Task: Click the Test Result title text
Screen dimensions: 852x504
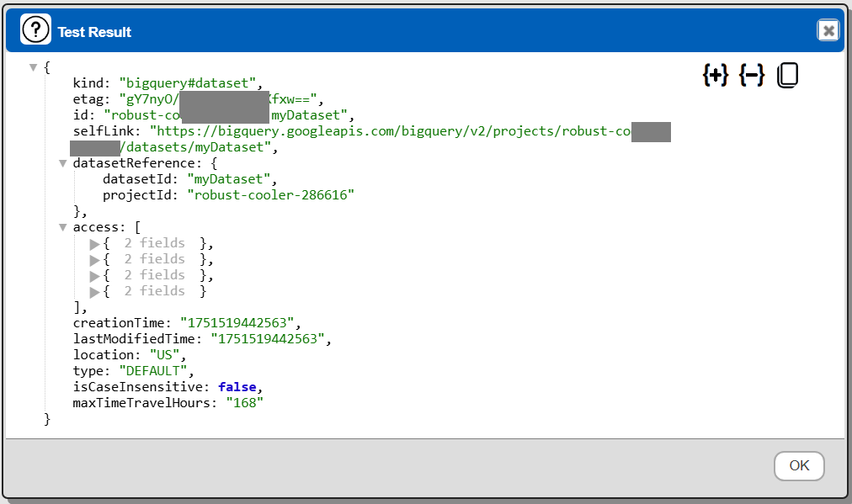Action: 94,32
